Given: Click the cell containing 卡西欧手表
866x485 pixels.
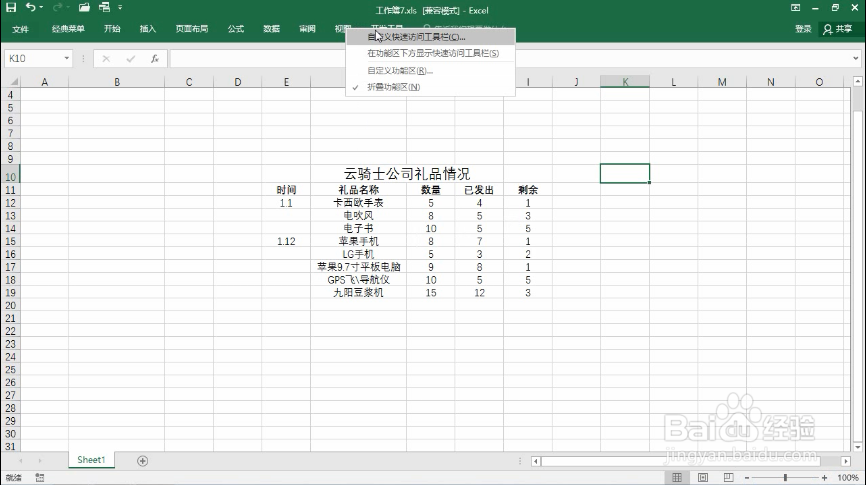Looking at the screenshot, I should click(358, 203).
